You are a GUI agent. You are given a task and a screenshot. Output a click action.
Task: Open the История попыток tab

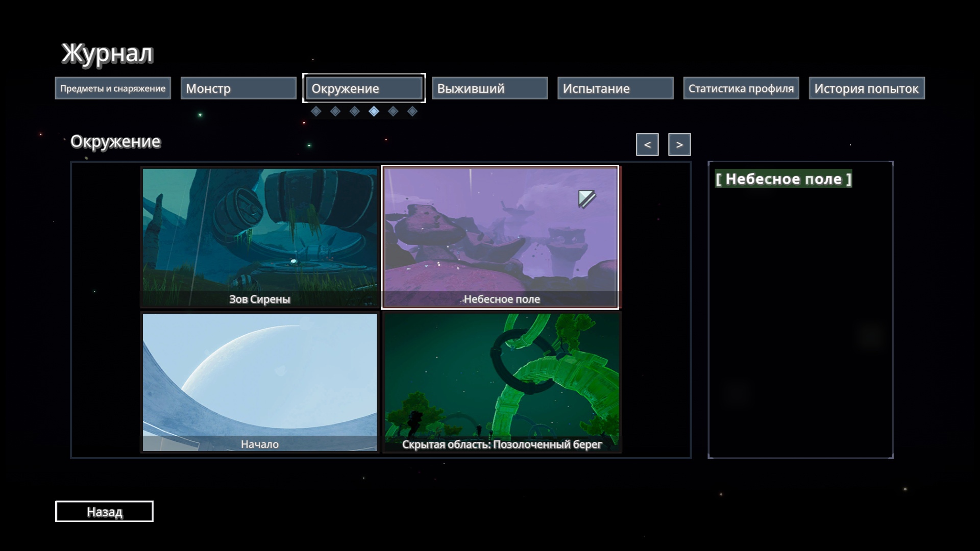pos(867,88)
